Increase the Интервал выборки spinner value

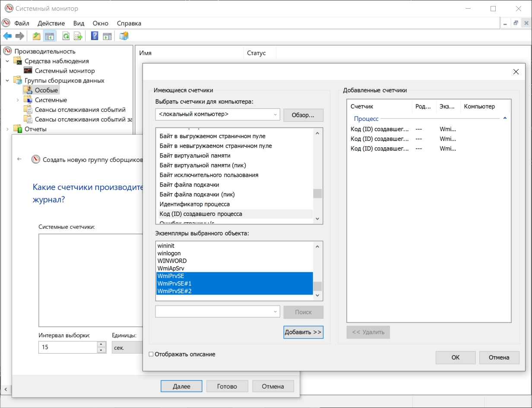[x=101, y=344]
